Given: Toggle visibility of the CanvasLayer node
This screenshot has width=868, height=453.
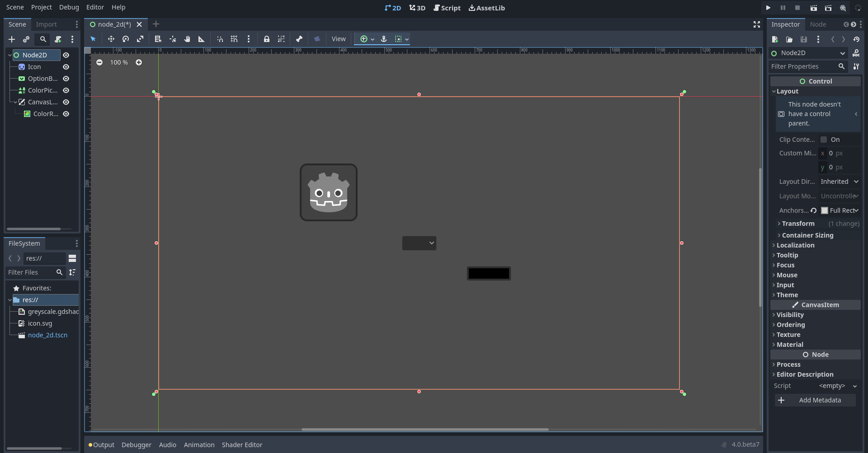Looking at the screenshot, I should click(66, 102).
